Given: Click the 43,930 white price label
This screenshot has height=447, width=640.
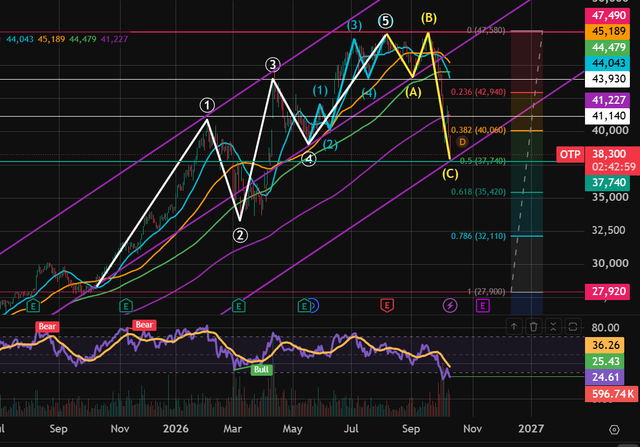Looking at the screenshot, I should 609,79.
